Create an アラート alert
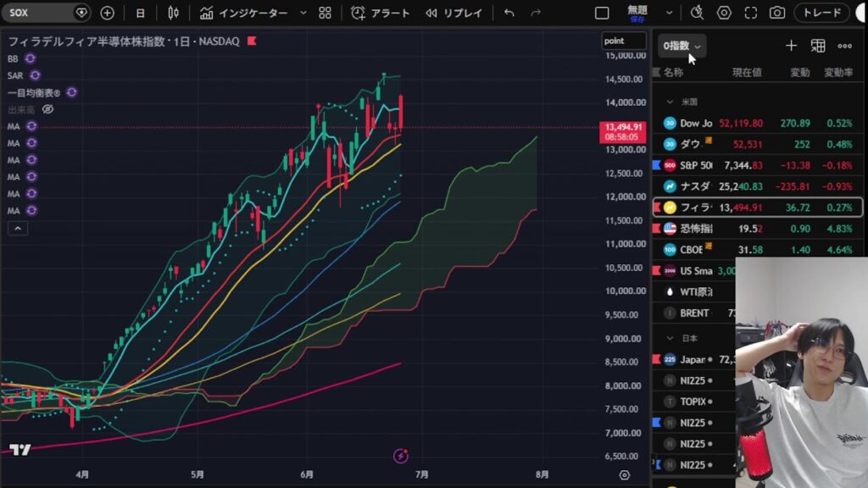The width and height of the screenshot is (868, 488). (381, 13)
